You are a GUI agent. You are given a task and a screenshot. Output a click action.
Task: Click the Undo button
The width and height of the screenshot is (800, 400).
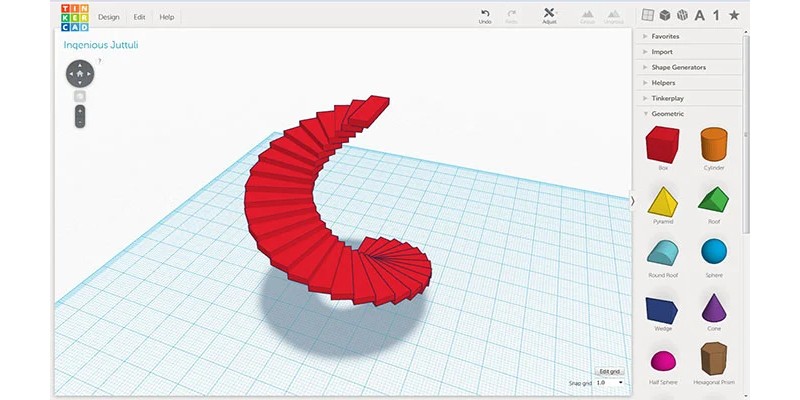pyautogui.click(x=485, y=17)
